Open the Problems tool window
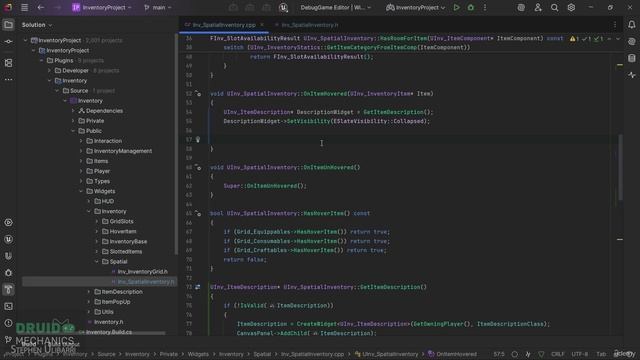This screenshot has width=640, height=360. [x=8, y=323]
